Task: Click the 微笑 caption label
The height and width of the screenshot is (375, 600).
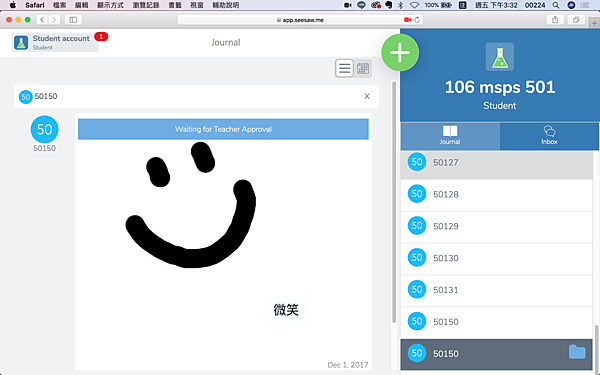Action: (286, 310)
